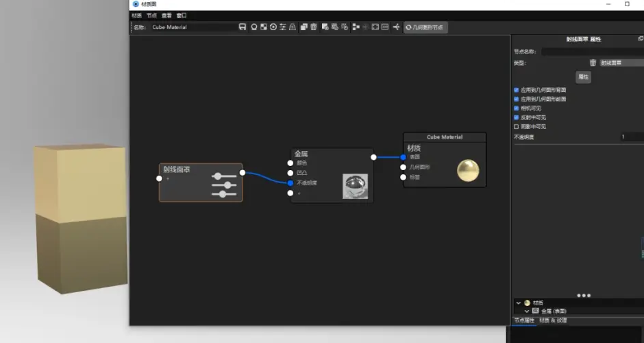Click the trash delete icon in toolbar
The height and width of the screenshot is (343, 644).
tap(314, 27)
